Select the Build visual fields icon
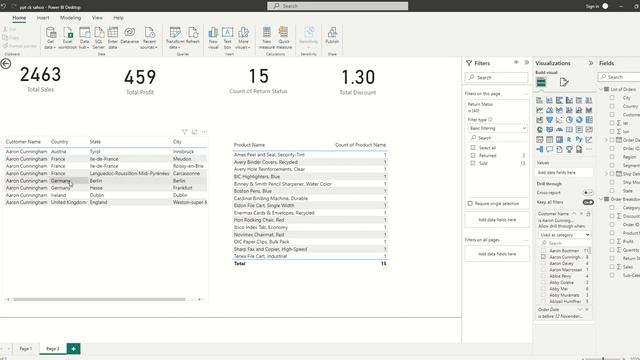 point(541,82)
